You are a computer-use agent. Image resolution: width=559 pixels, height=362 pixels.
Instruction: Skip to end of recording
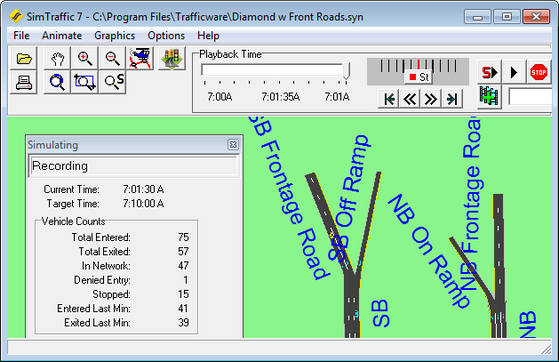tap(452, 99)
